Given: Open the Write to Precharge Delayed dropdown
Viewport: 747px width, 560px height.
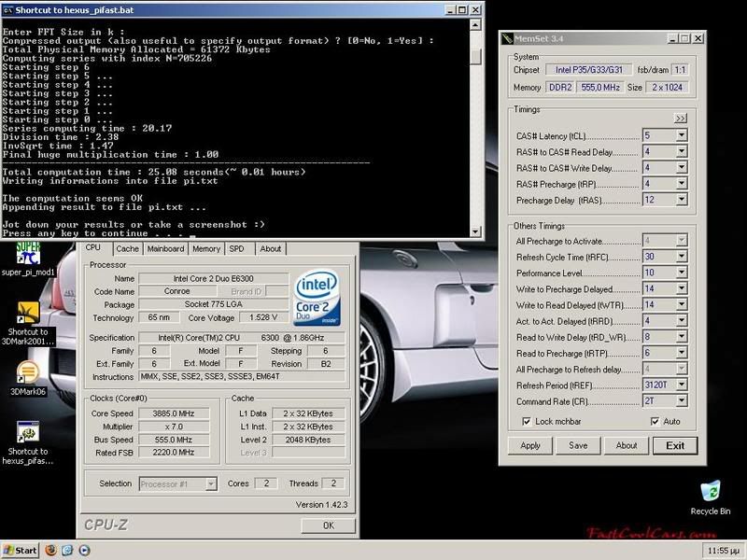Looking at the screenshot, I should click(682, 288).
